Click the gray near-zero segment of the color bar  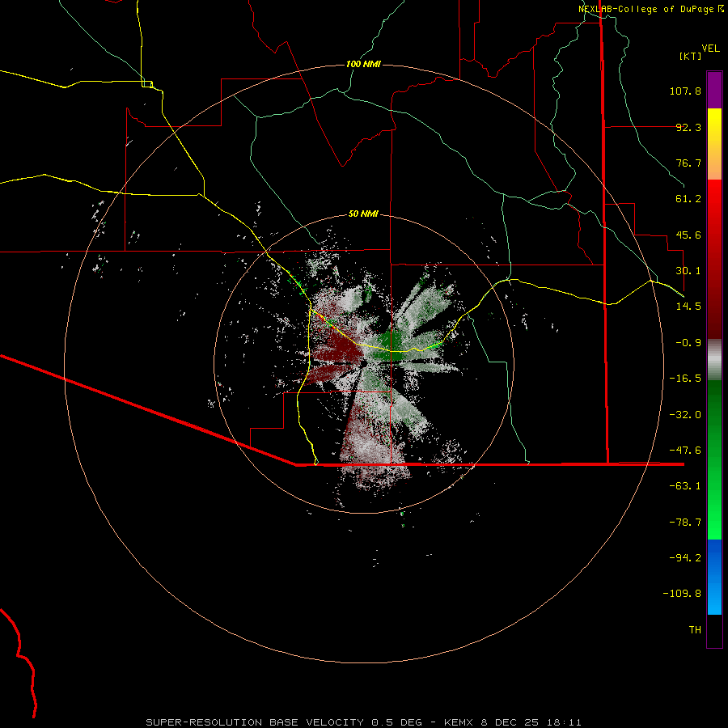(x=714, y=360)
